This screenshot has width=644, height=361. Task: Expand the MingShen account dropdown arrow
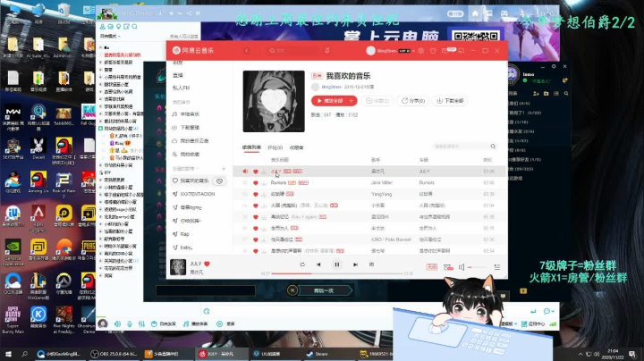[x=413, y=51]
